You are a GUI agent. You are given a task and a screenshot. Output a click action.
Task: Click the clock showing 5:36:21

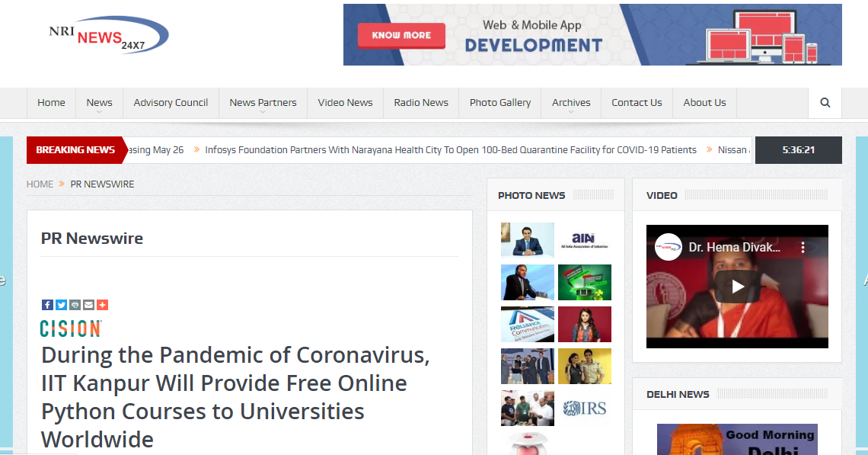pos(798,149)
